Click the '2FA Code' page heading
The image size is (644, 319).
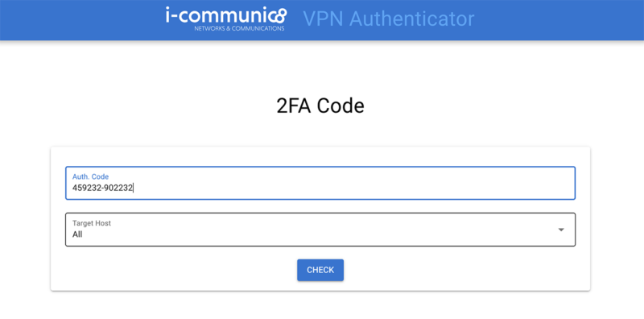[x=320, y=106]
